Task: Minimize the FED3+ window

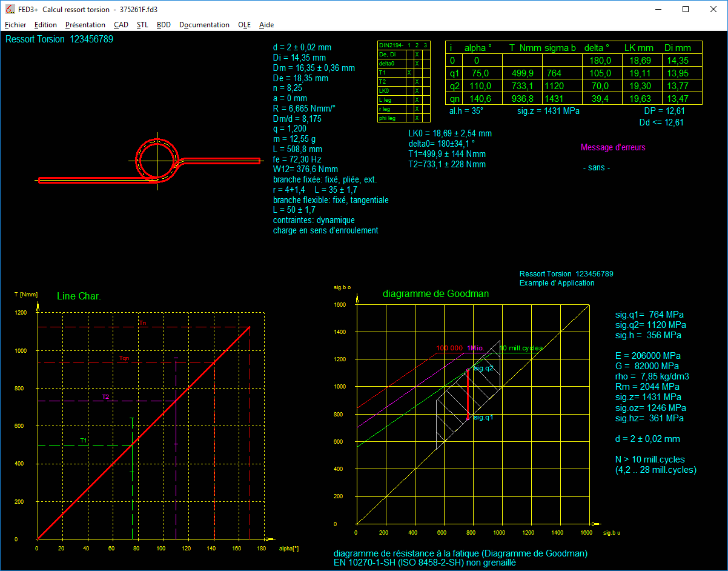Action: 658,10
